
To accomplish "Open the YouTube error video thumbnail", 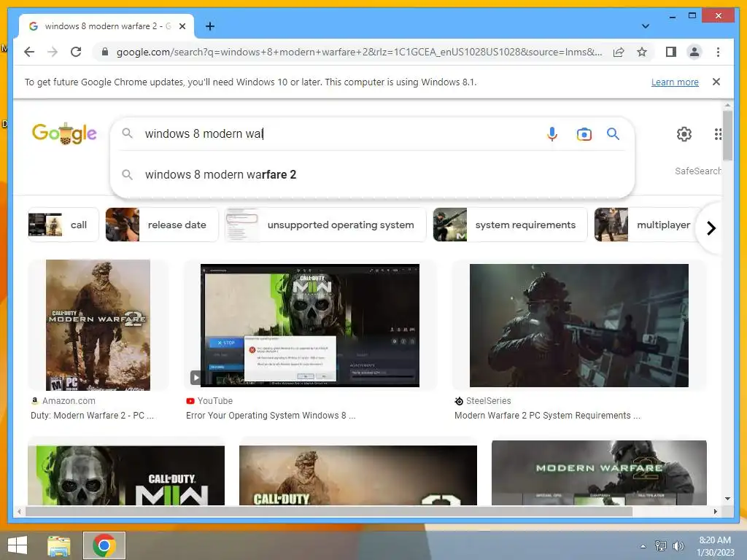I will (309, 325).
